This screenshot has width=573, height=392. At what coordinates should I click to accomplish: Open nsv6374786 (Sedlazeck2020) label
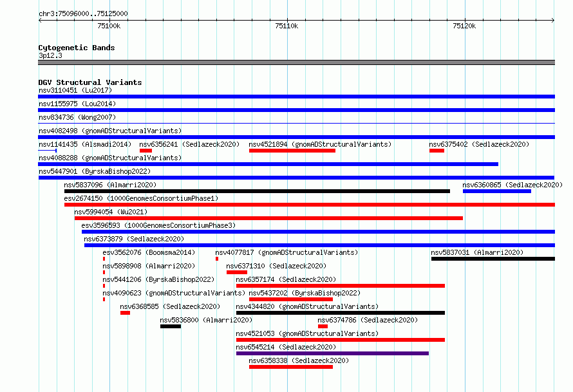pyautogui.click(x=368, y=320)
